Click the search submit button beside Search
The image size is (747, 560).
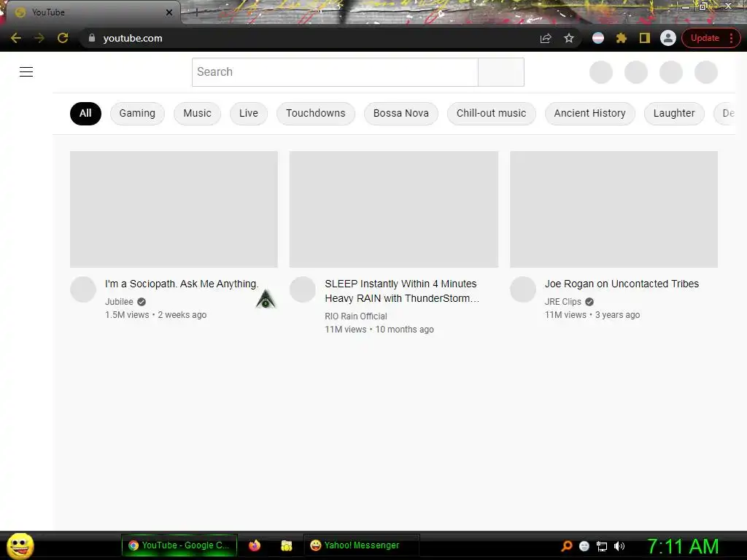click(501, 72)
